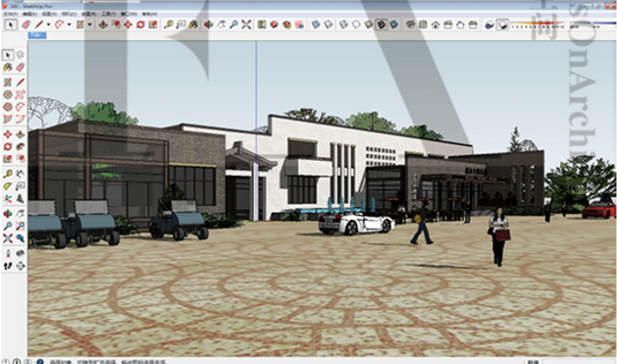Viewport: 617px width, 364px height.
Task: Open the Edit menu (second menu)
Action: 29,14
